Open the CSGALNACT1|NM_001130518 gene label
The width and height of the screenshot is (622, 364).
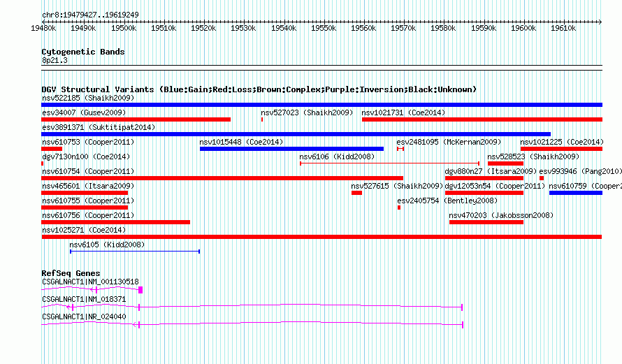pyautogui.click(x=90, y=282)
